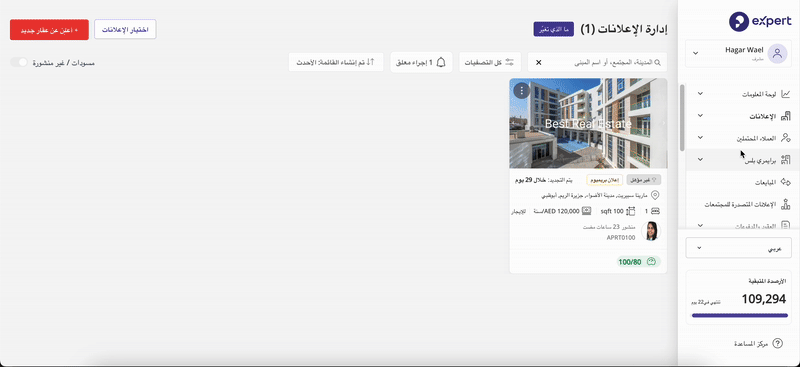The width and height of the screenshot is (800, 367).
Task: Click the 1 إجراء معلق pending action button
Action: point(421,62)
